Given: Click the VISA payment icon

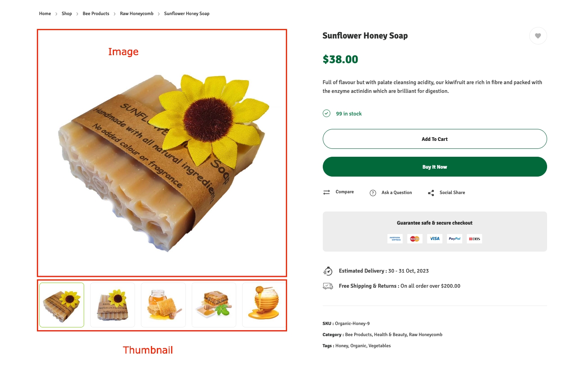Looking at the screenshot, I should (x=435, y=239).
